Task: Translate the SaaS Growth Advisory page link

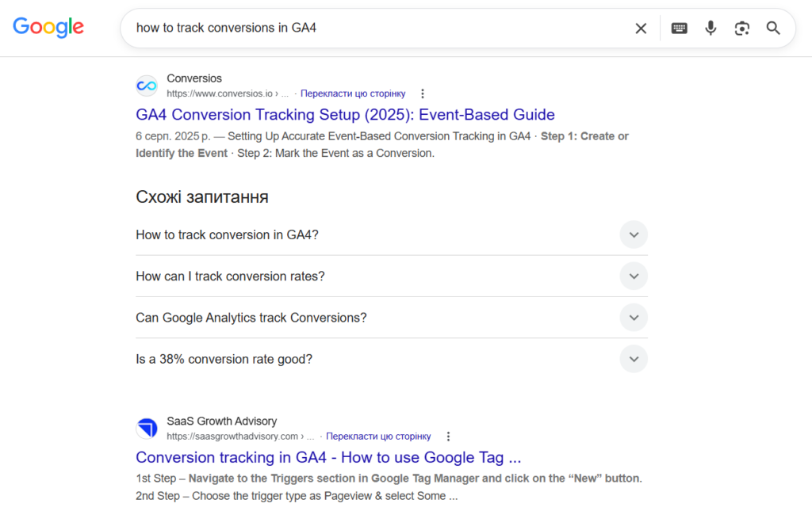Action: 378,437
